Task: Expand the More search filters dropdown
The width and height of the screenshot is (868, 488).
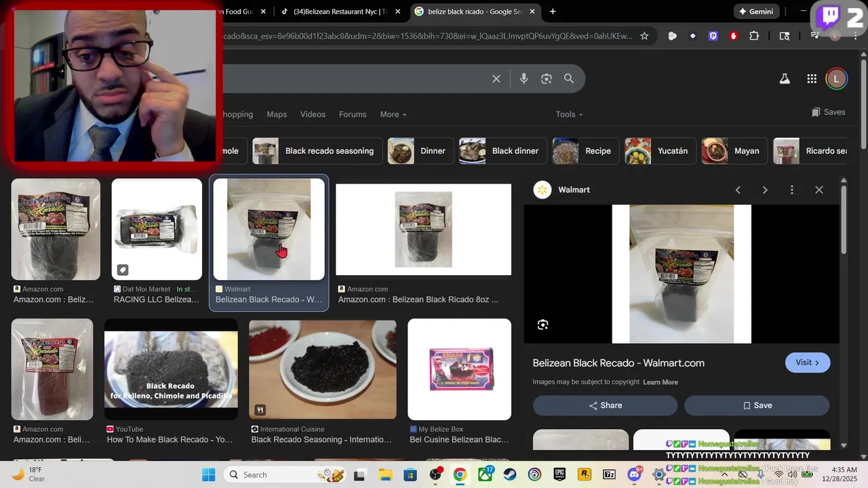Action: (x=393, y=115)
